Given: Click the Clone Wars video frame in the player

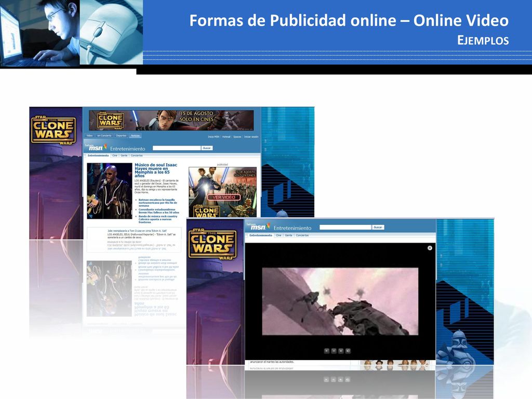Looking at the screenshot, I should pos(340,301).
